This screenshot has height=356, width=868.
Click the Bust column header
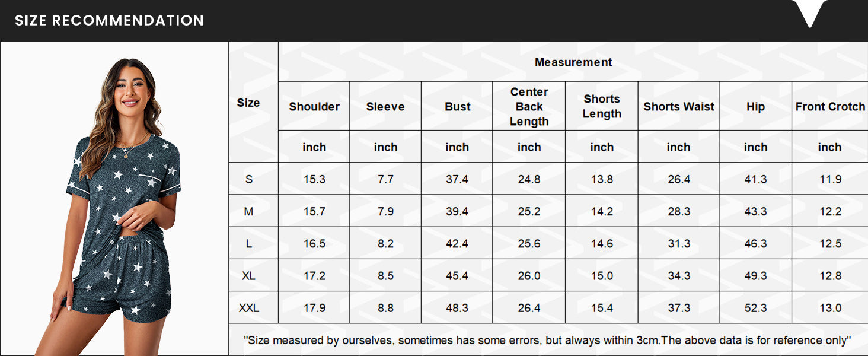click(x=457, y=107)
